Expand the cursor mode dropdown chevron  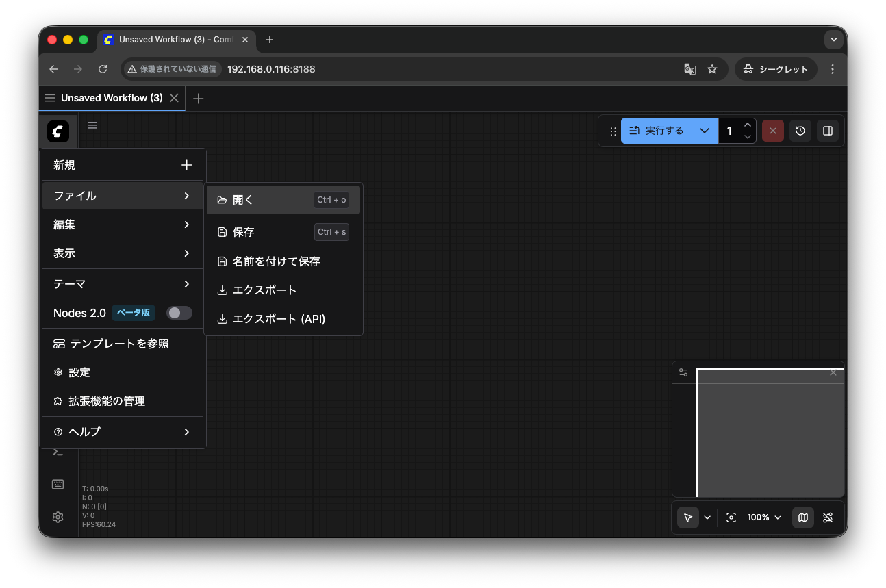pos(707,517)
